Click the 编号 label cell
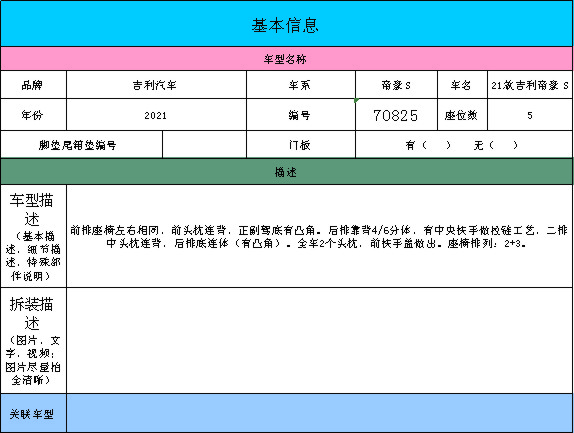Viewport: 574px width, 433px height. tap(301, 115)
